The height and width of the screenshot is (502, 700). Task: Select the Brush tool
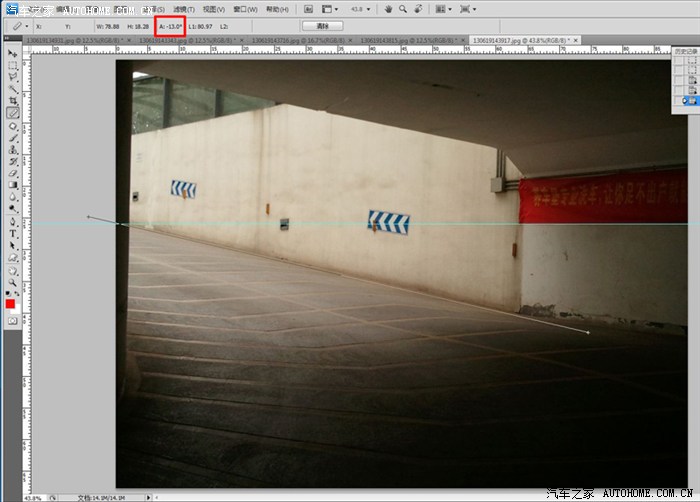(x=12, y=138)
